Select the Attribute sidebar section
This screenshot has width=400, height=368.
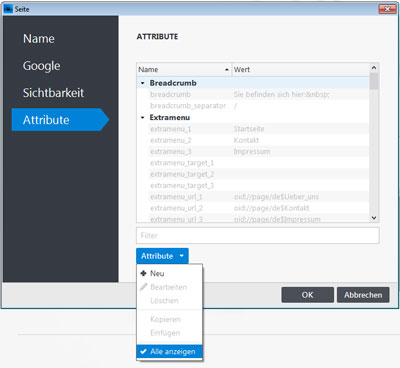click(x=60, y=120)
